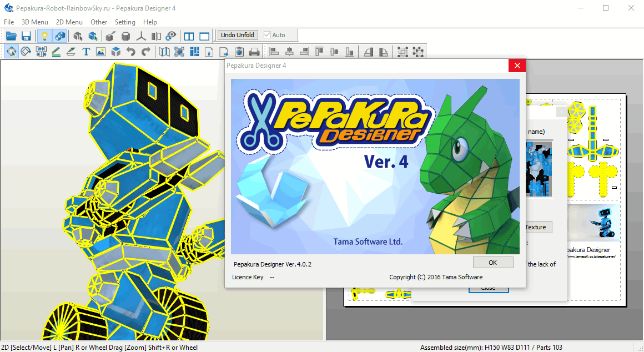Viewport: 644px width, 352px height.
Task: Open the 2D Menu
Action: (69, 22)
